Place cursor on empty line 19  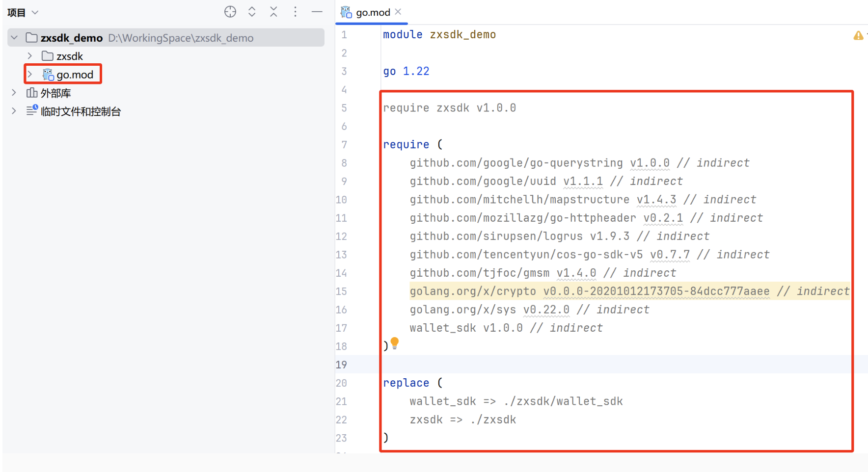540,365
